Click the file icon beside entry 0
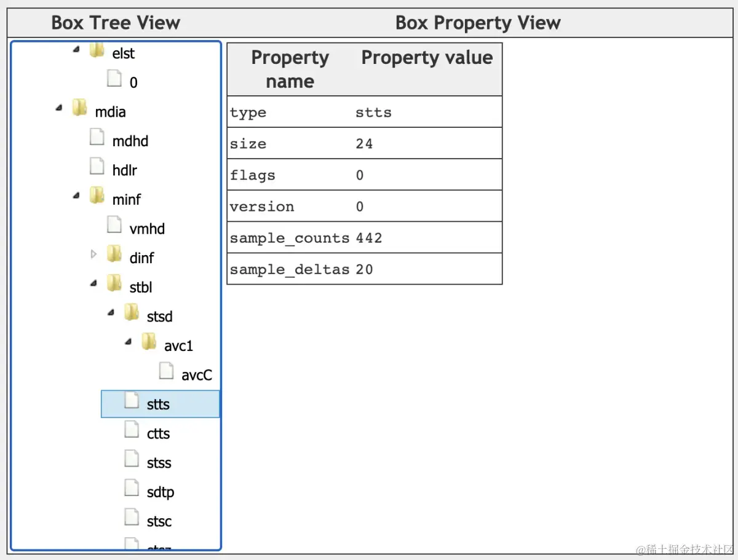738x560 pixels. click(114, 80)
